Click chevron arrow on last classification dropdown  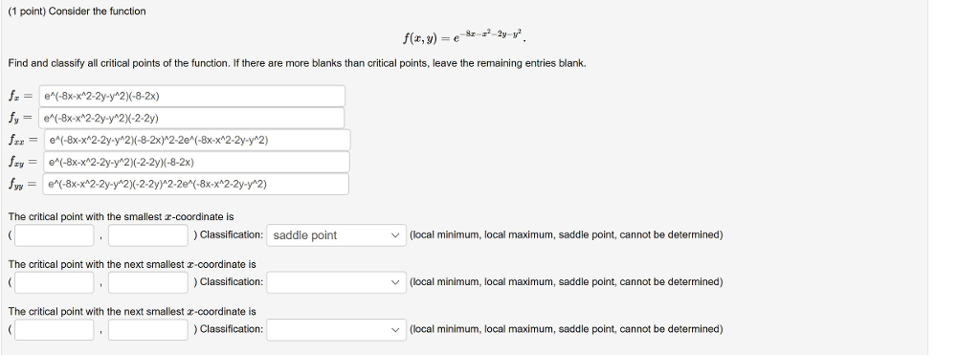tap(395, 329)
